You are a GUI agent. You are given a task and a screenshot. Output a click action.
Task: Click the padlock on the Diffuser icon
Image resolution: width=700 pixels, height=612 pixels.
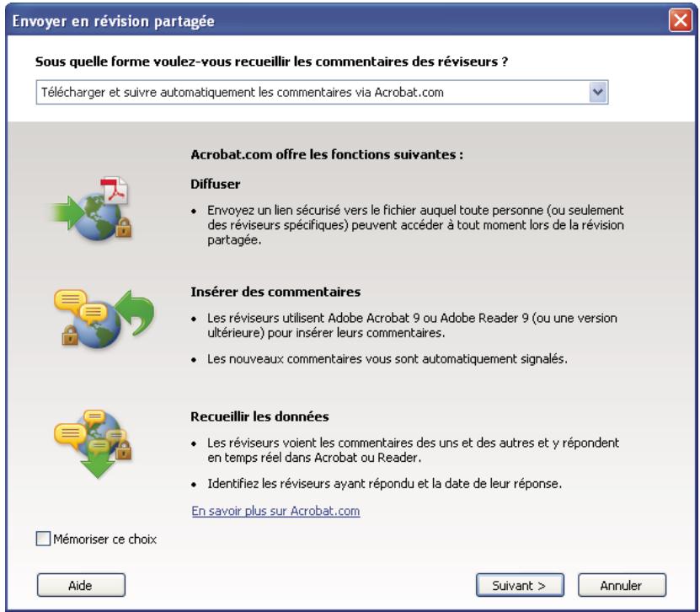click(124, 228)
